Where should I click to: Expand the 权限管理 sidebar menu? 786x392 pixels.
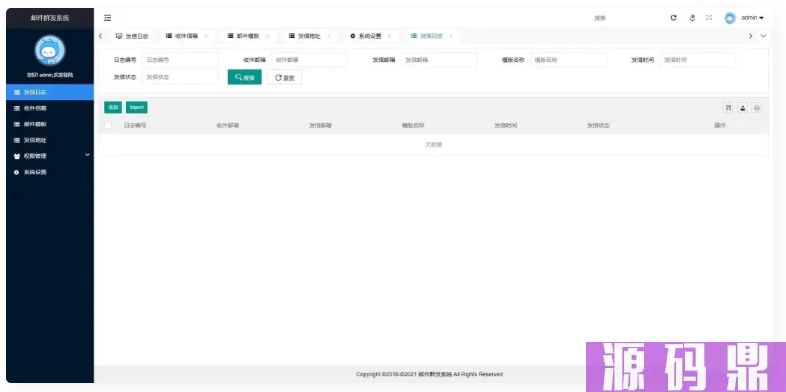(x=50, y=156)
